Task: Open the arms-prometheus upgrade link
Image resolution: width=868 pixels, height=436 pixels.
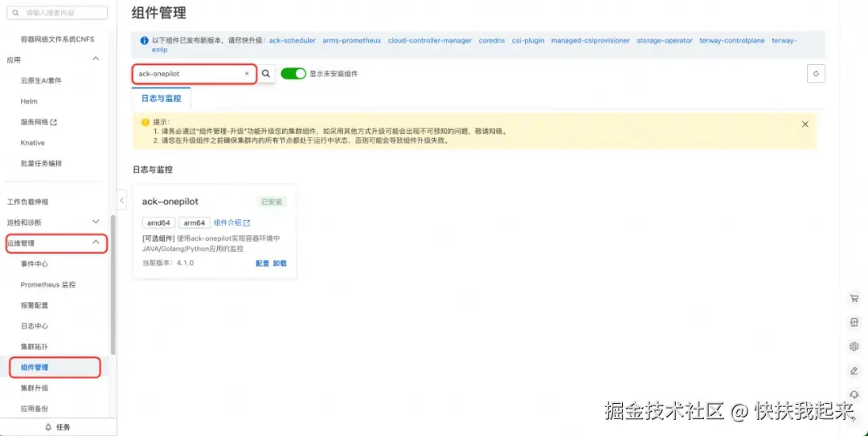Action: click(351, 40)
